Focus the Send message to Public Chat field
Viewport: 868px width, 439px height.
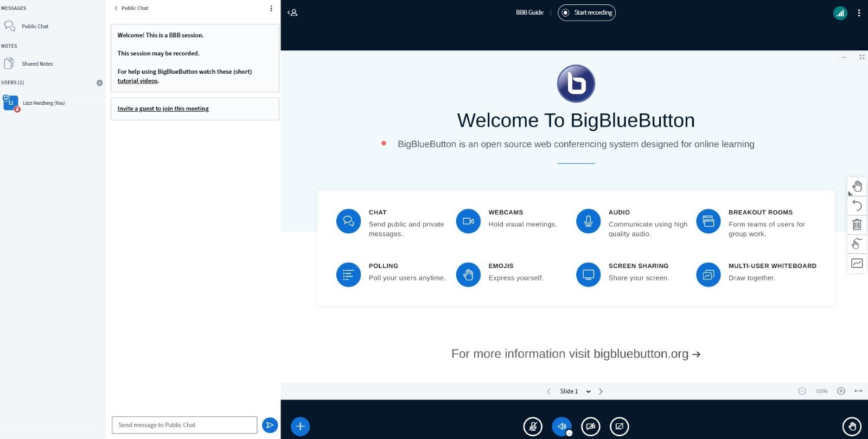(x=184, y=425)
